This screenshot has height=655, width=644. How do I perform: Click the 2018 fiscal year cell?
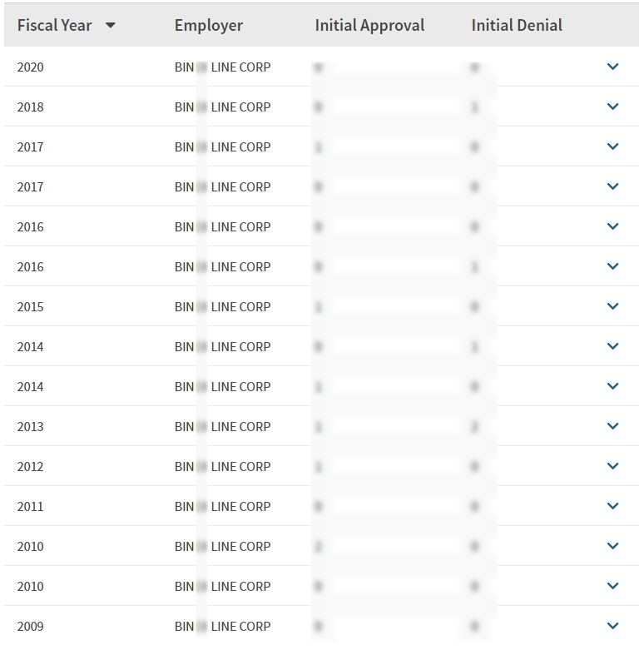click(30, 107)
